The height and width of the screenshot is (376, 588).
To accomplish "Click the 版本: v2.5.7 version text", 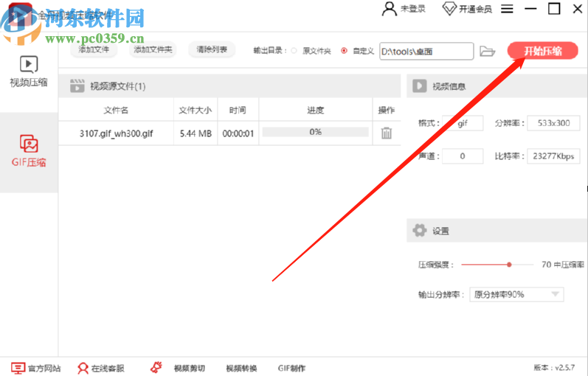I will click(554, 367).
